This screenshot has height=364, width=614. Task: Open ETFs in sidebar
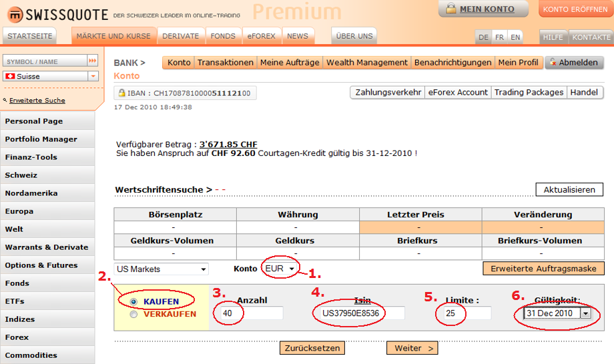point(47,301)
